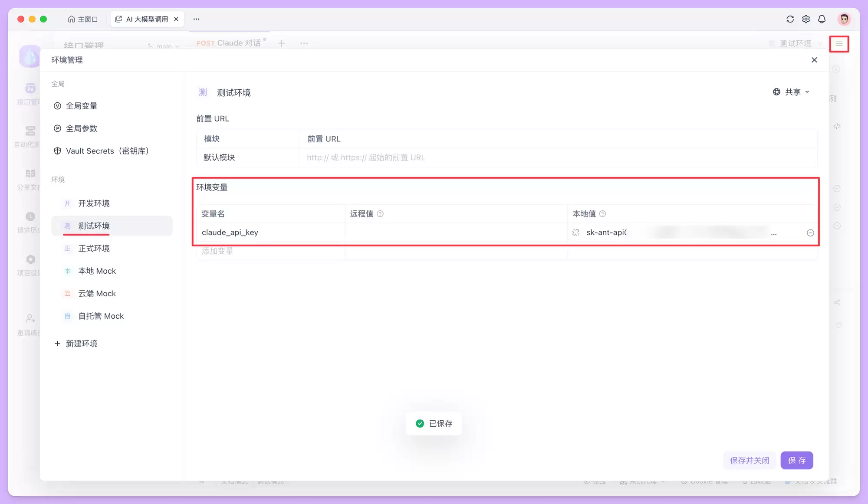Click the 保 存 button
Viewport: 868px width, 504px height.
tap(797, 460)
